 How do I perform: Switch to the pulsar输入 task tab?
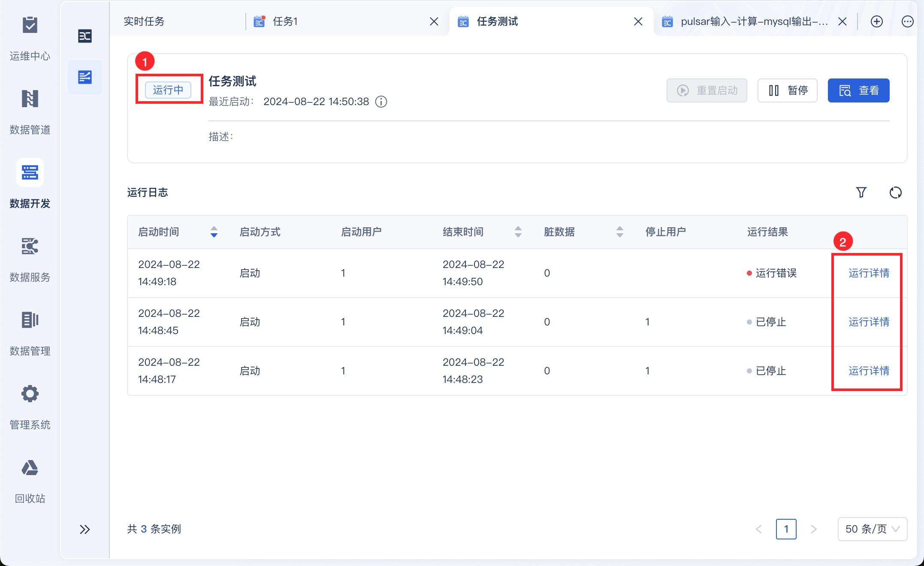[753, 21]
